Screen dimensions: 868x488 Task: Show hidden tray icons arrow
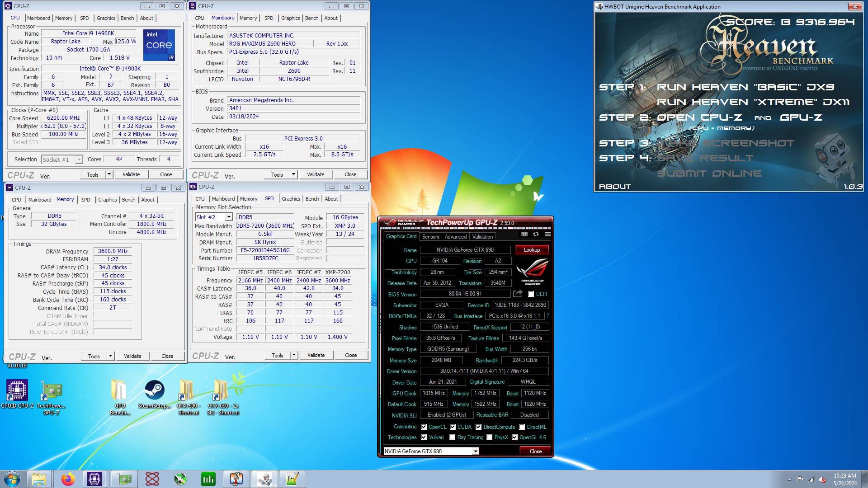pos(790,479)
